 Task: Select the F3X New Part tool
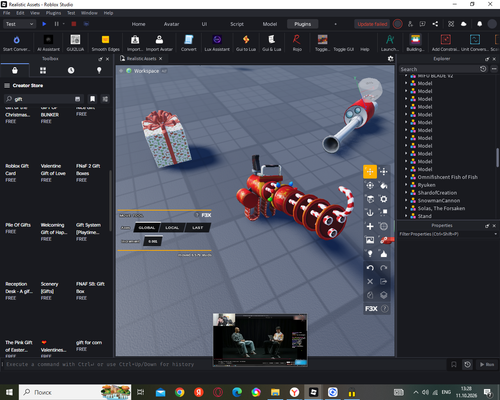pos(370,226)
